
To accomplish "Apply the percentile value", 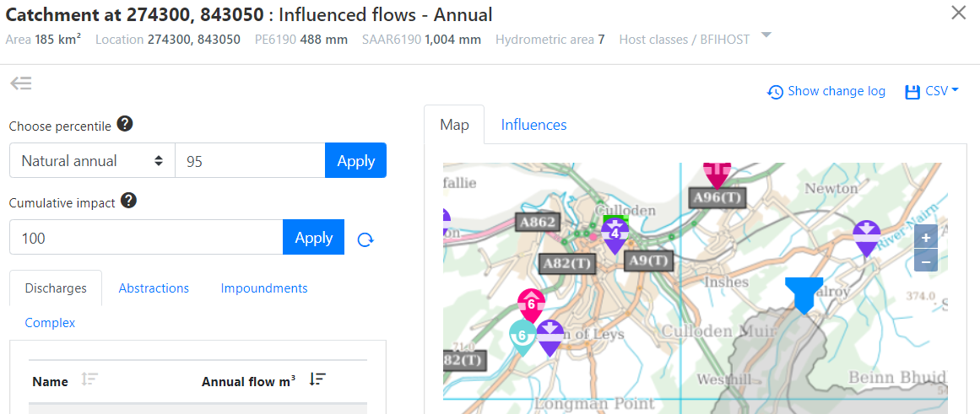I will pyautogui.click(x=355, y=161).
